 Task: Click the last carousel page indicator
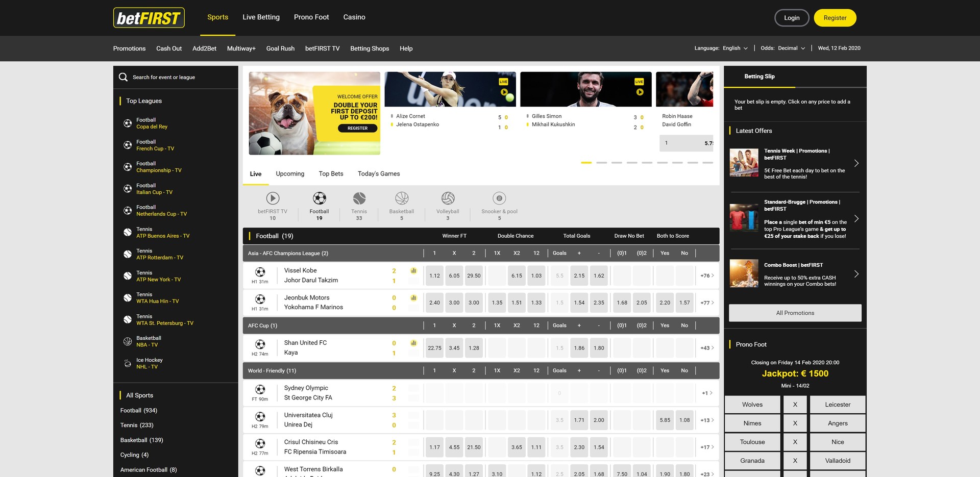(707, 163)
